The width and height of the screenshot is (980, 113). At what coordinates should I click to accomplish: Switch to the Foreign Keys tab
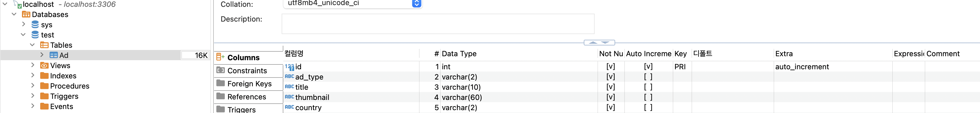tap(249, 84)
